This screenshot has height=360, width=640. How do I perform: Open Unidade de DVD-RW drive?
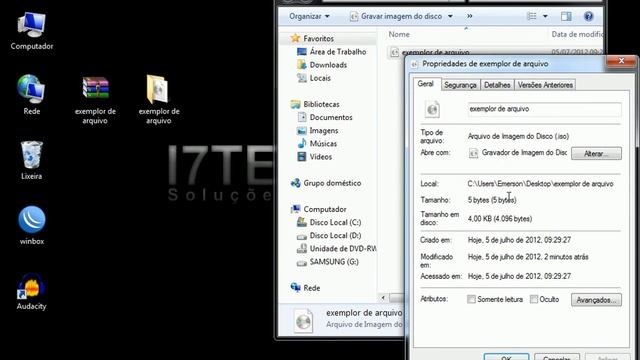(x=336, y=249)
